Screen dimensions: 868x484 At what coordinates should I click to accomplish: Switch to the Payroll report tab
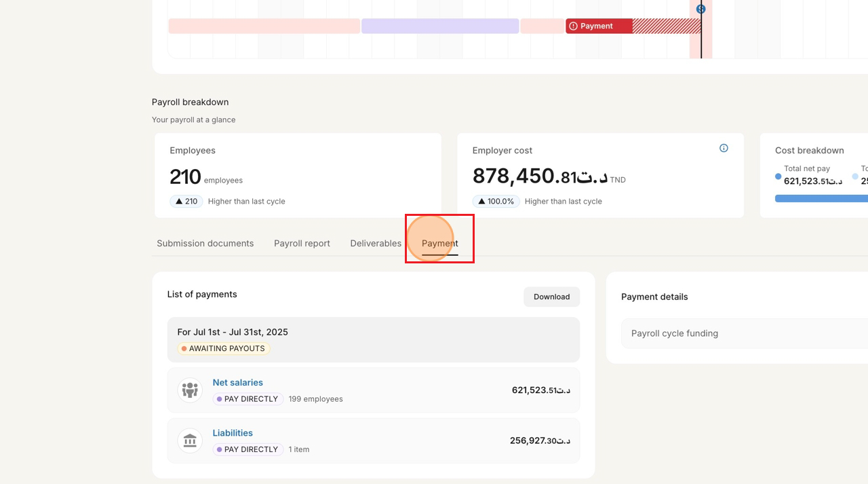pos(302,244)
